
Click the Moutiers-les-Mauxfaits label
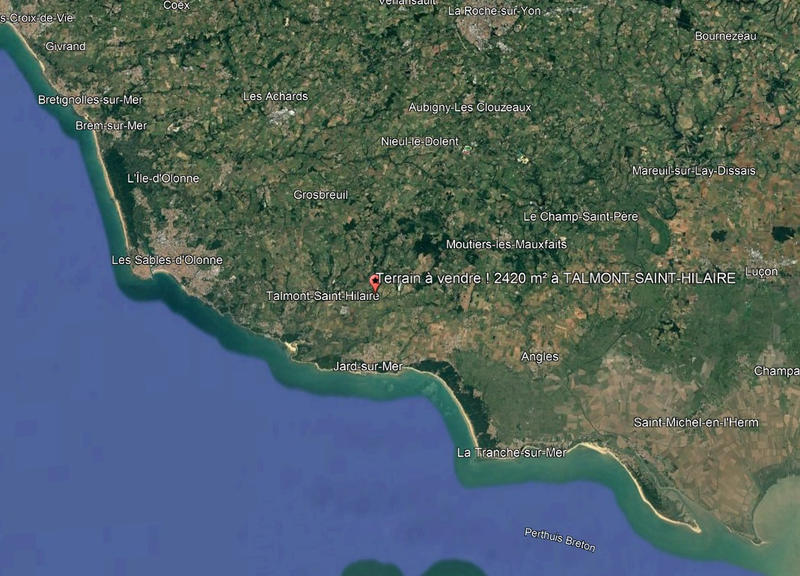point(507,244)
